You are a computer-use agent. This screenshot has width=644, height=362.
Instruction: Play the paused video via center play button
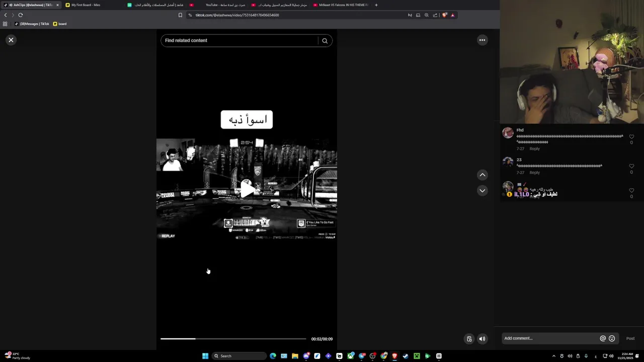(247, 189)
